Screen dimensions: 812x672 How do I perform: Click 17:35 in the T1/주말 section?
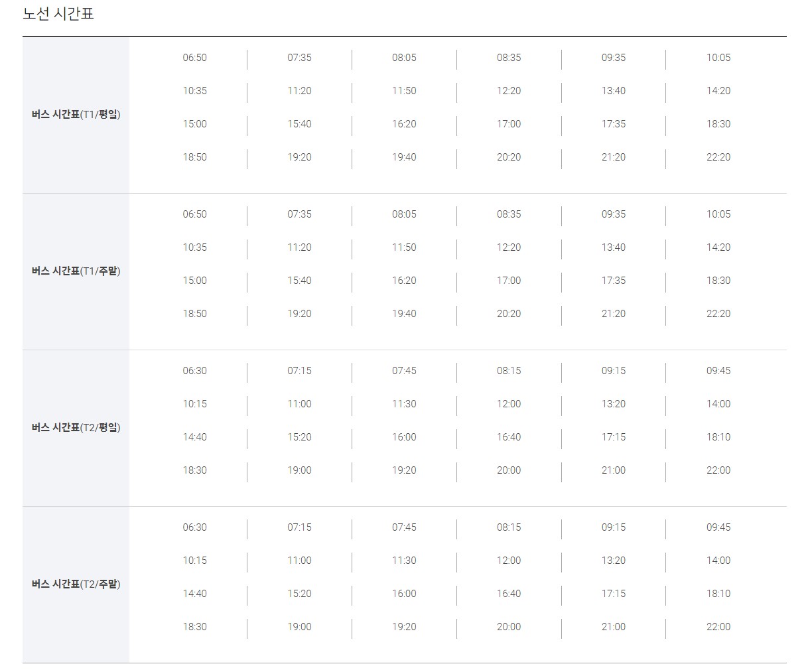[614, 281]
